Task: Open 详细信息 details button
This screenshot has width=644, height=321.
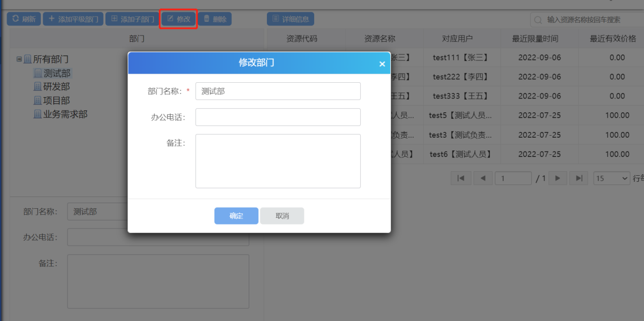Action: coord(290,19)
